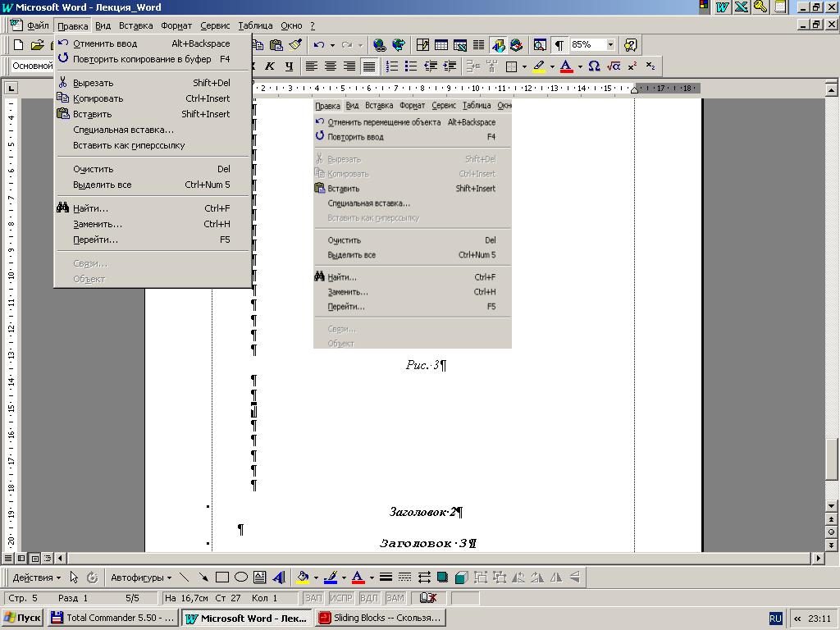Align text to the left
The image size is (840, 630).
[311, 66]
